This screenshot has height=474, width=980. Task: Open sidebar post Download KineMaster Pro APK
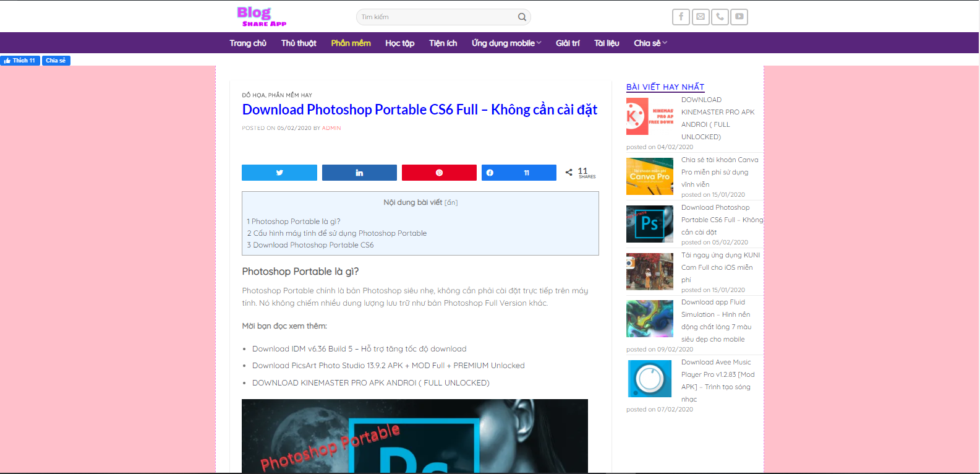pyautogui.click(x=718, y=118)
